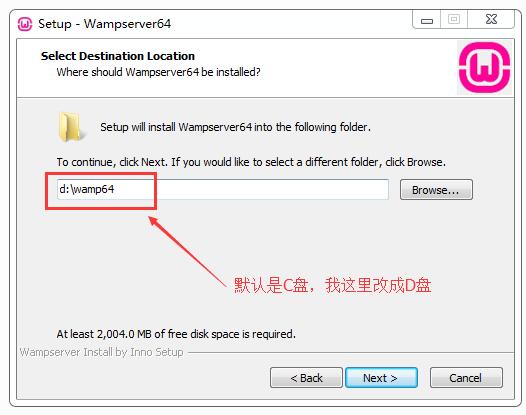This screenshot has width=526, height=415.
Task: Click the yellow folder icon
Action: (70, 127)
